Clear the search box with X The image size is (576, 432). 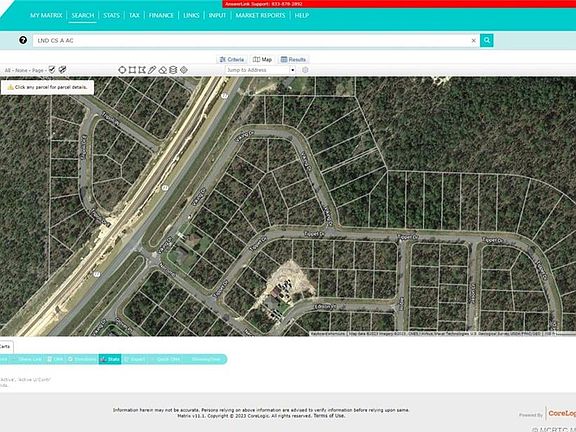coord(474,40)
